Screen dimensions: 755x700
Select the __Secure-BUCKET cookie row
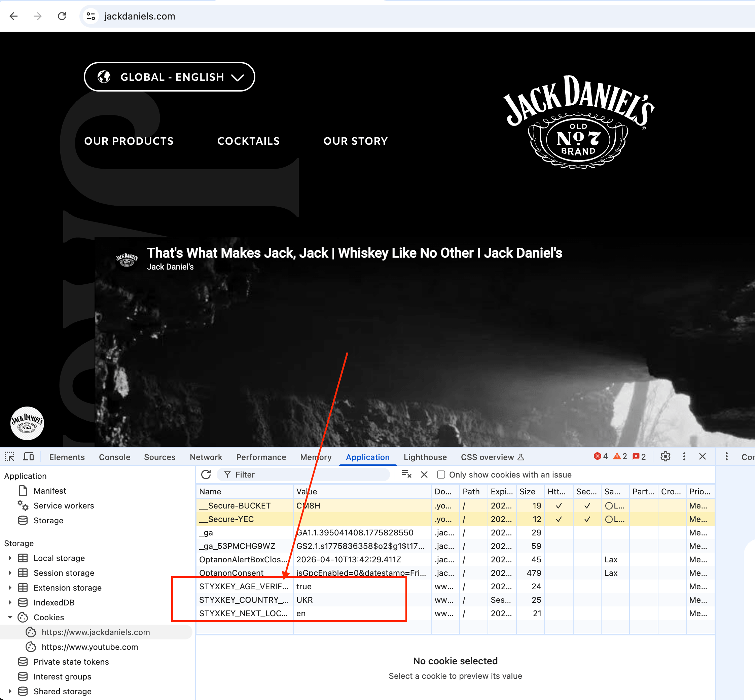(455, 506)
